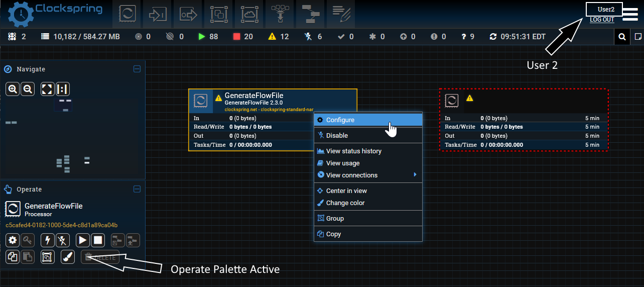Click the stopped components count 20
The width and height of the screenshot is (644, 287).
(x=243, y=37)
